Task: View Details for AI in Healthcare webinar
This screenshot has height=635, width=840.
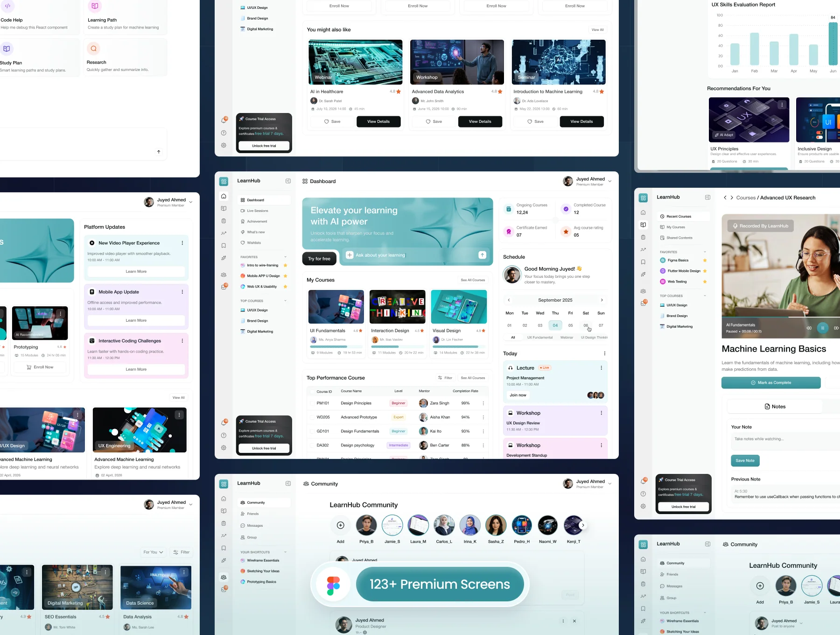Action: coord(378,121)
